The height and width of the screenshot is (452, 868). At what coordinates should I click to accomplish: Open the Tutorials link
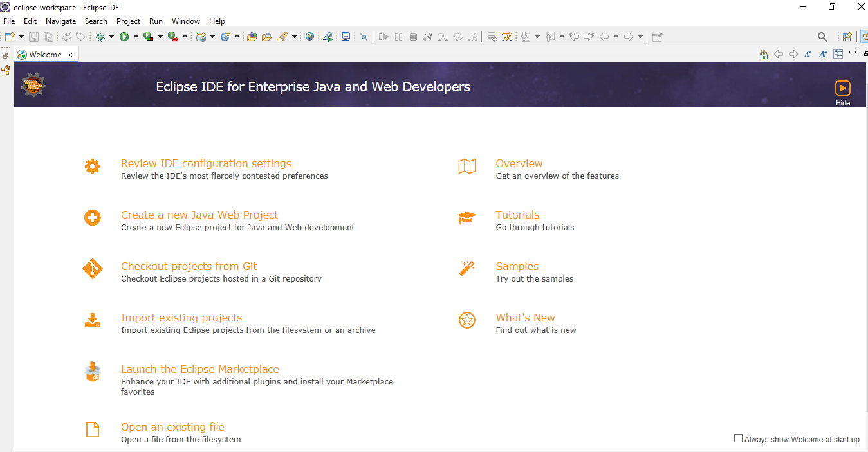pyautogui.click(x=517, y=215)
